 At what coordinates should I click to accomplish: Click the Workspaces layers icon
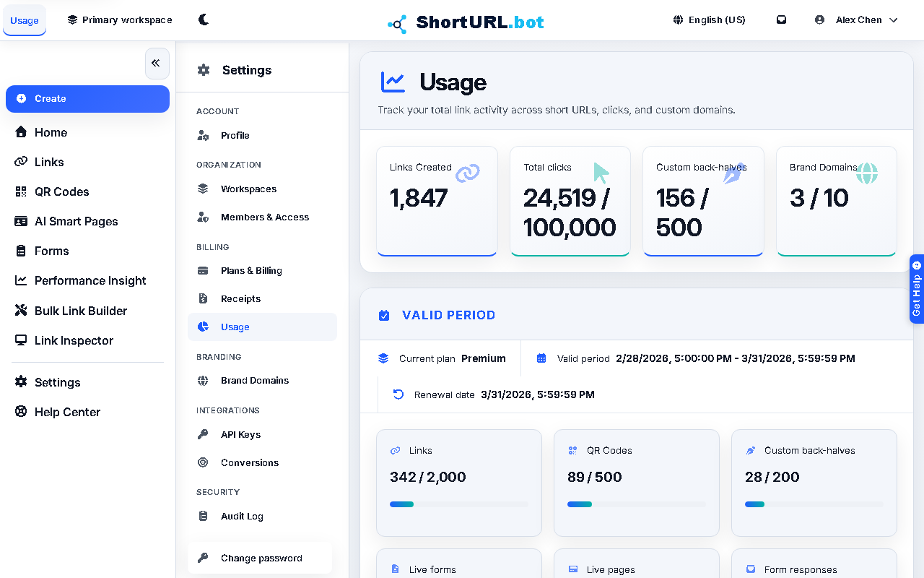coord(204,189)
